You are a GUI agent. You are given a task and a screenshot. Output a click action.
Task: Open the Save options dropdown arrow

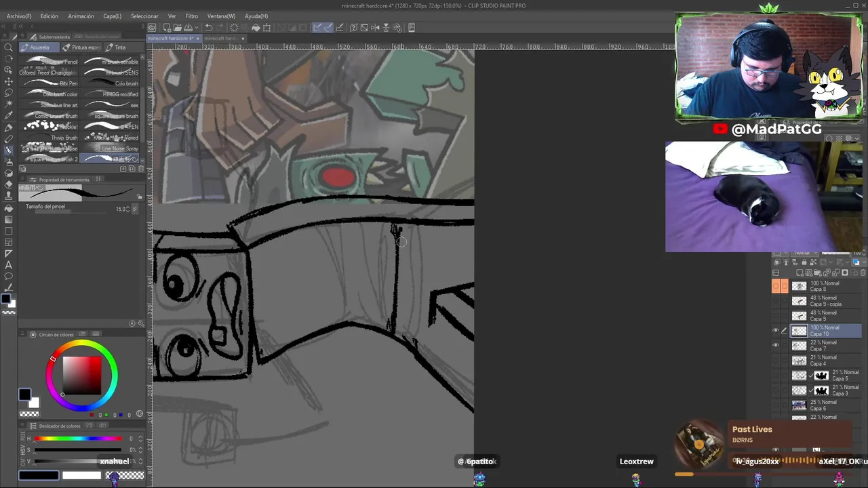(x=197, y=28)
